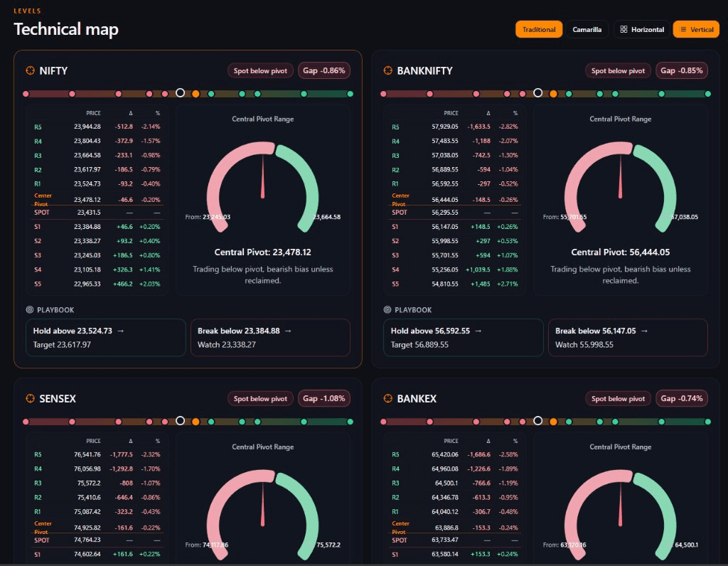Click NIFTY level bar white spot marker
Screen dimensions: 728x566
pyautogui.click(x=180, y=93)
